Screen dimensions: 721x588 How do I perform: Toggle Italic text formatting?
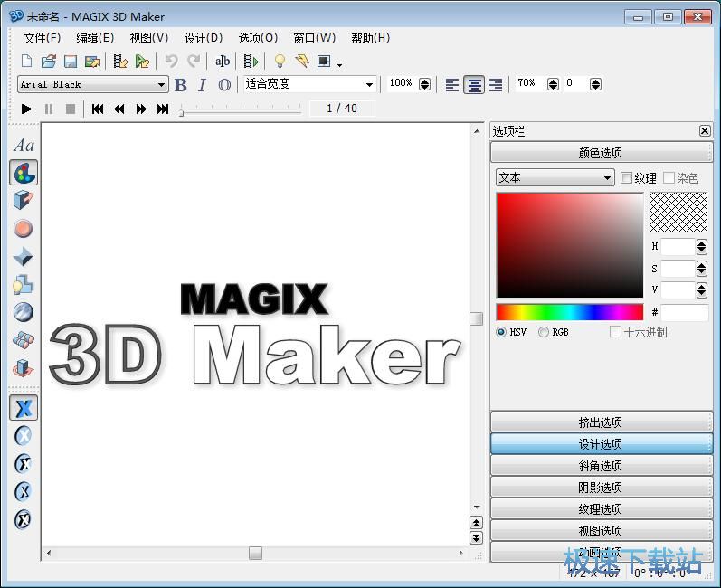(202, 85)
